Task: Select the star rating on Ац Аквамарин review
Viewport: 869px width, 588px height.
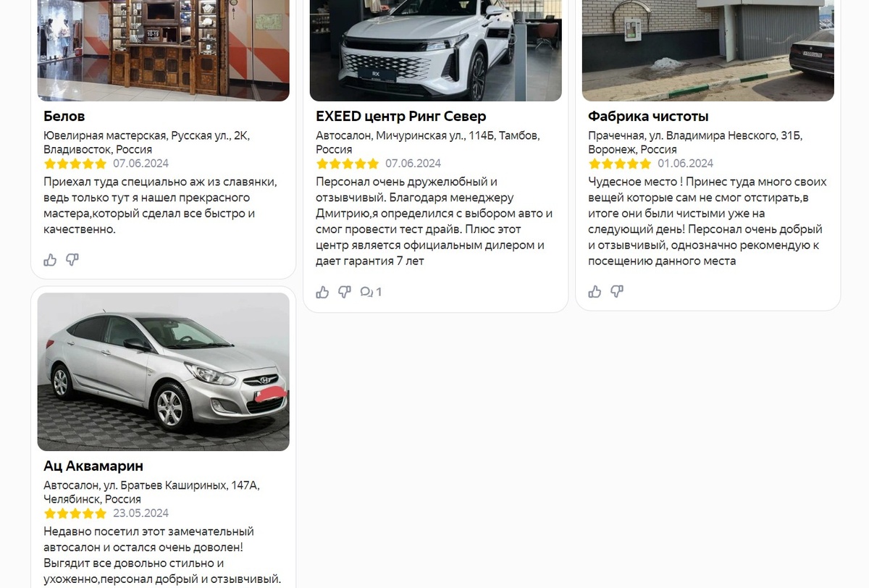Action: [x=75, y=513]
